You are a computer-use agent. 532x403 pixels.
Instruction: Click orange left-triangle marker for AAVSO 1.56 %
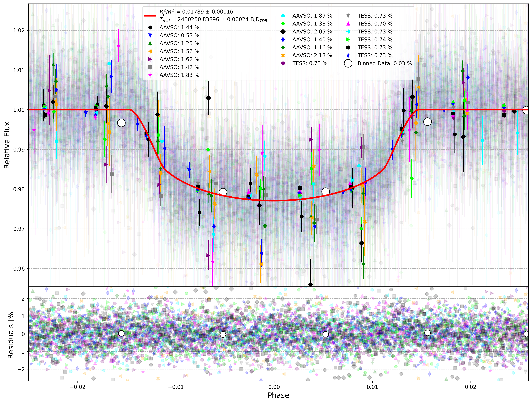150,51
